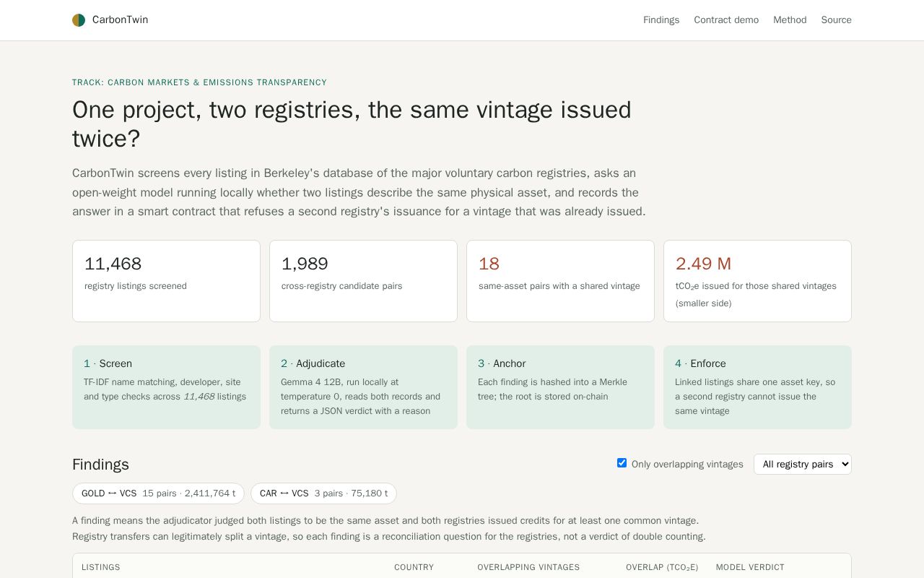The image size is (924, 578).
Task: Click the 1 · Screen step card
Action: (166, 387)
